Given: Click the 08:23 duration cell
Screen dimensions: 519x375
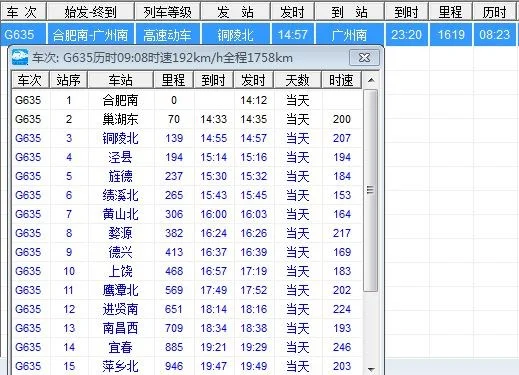Looking at the screenshot, I should tap(495, 35).
